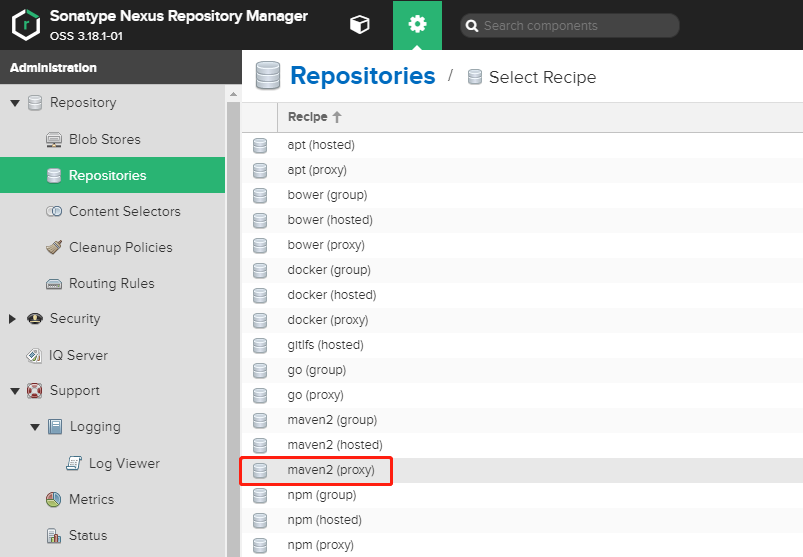
Task: Click the Metrics pie chart icon
Action: (x=53, y=499)
